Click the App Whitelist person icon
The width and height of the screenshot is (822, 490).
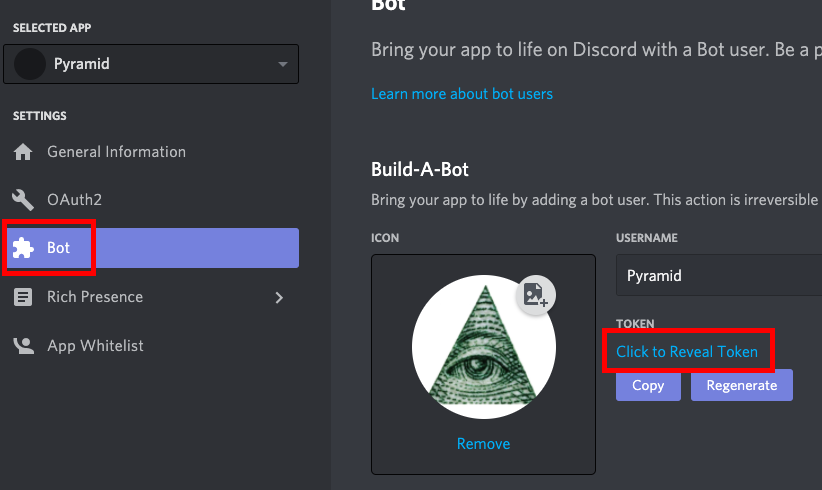click(24, 346)
